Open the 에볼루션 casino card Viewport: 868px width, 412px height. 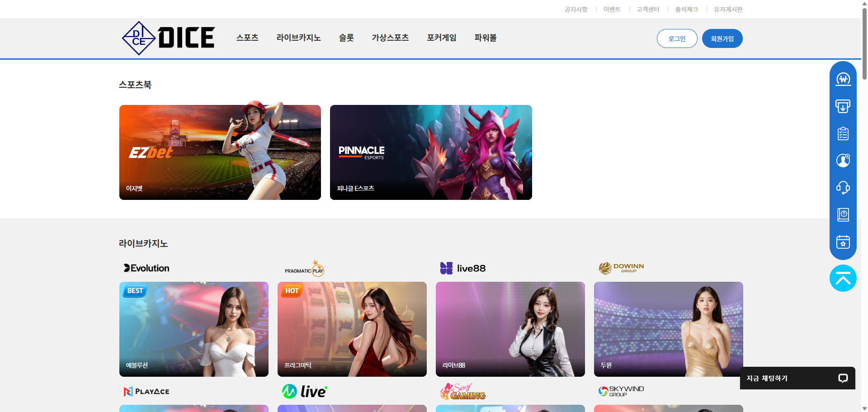(x=194, y=329)
